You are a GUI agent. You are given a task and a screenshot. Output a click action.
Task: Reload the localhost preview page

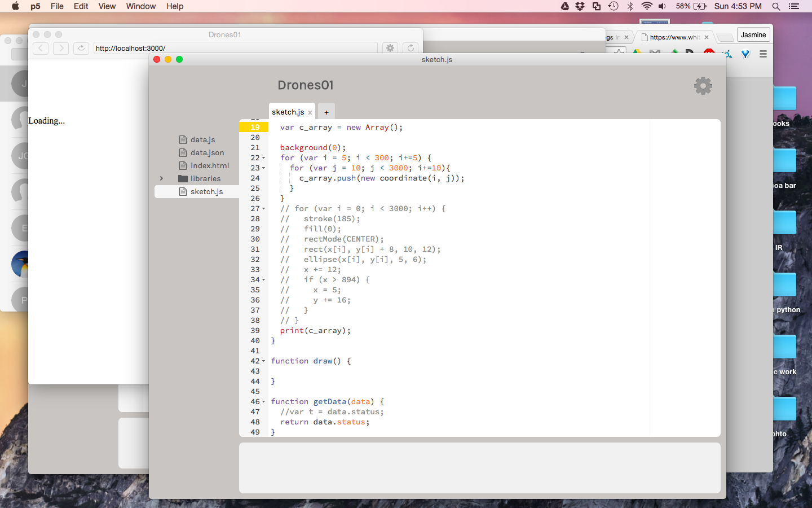[x=81, y=49]
